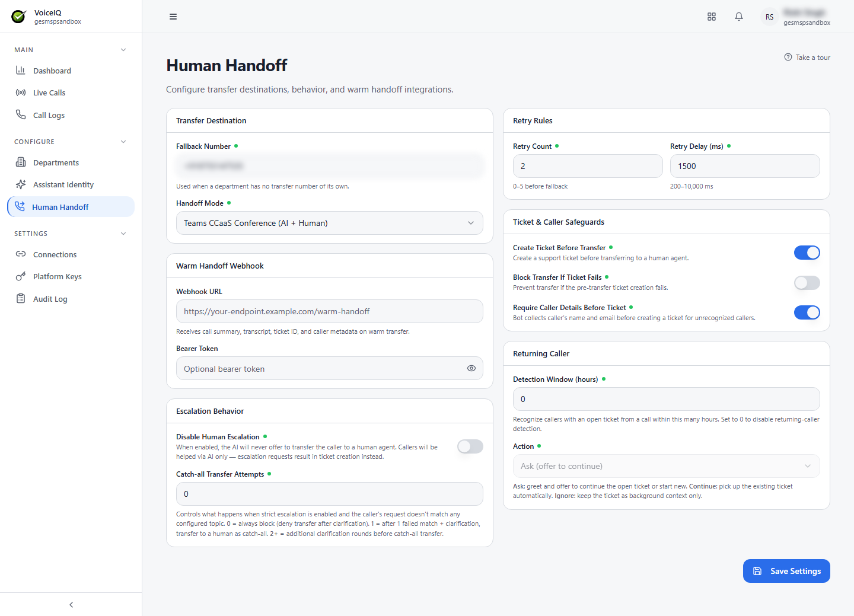Screen dimensions: 854x616
Task: Click the Platform Keys key icon
Action: click(x=21, y=276)
